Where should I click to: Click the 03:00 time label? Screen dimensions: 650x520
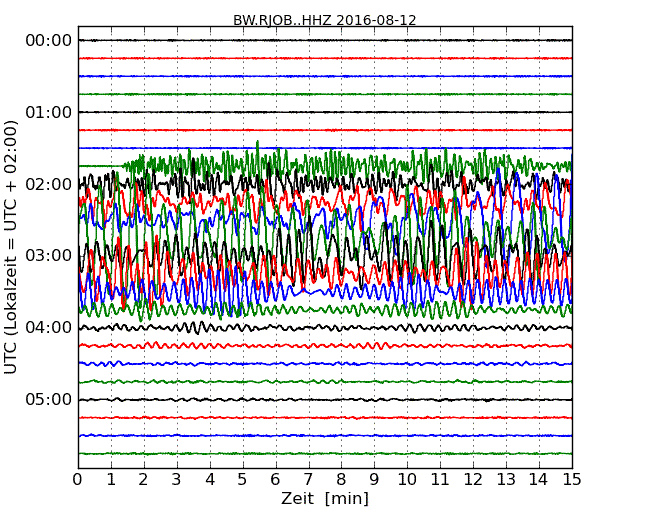(49, 255)
